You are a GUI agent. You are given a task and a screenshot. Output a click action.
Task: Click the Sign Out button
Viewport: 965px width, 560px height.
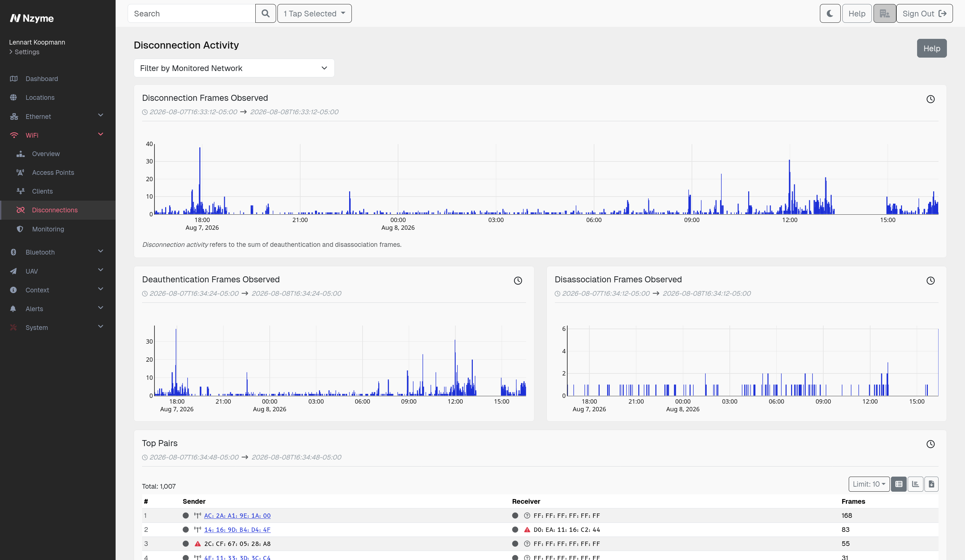pyautogui.click(x=924, y=13)
